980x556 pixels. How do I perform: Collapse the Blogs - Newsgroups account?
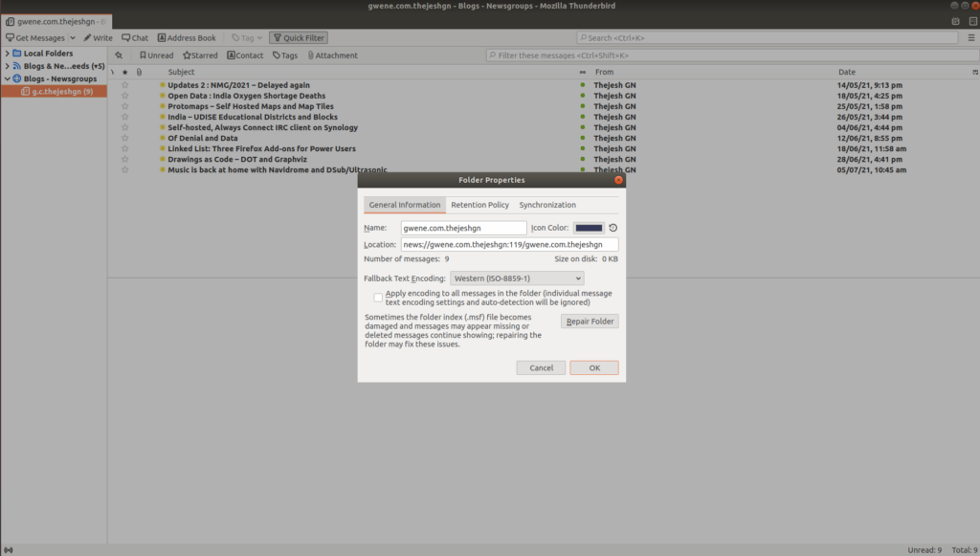point(8,78)
